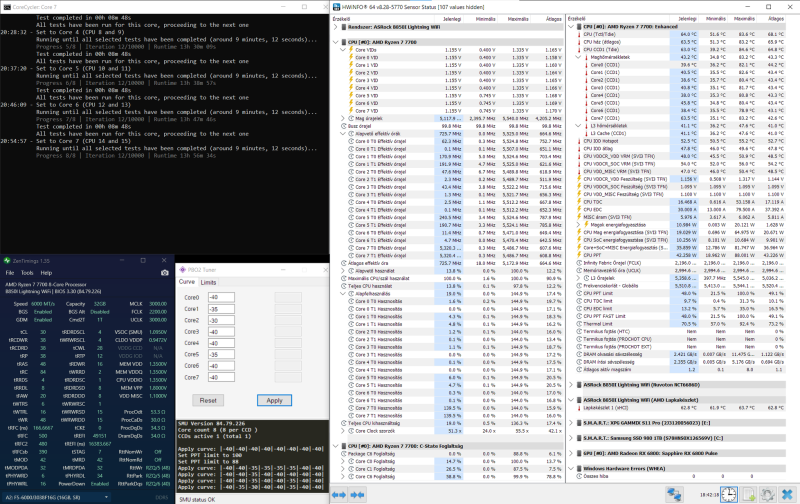Click the lightning icon beside Core 0 VID

click(x=351, y=58)
